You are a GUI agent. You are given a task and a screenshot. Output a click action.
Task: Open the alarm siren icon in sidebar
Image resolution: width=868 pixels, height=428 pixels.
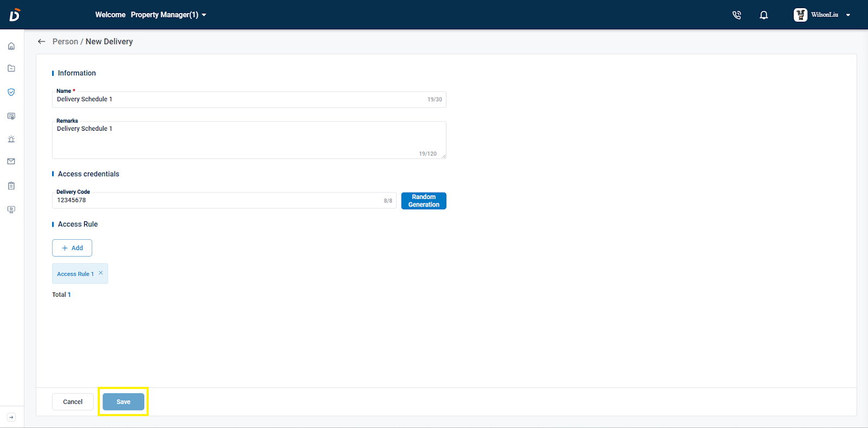click(x=11, y=139)
